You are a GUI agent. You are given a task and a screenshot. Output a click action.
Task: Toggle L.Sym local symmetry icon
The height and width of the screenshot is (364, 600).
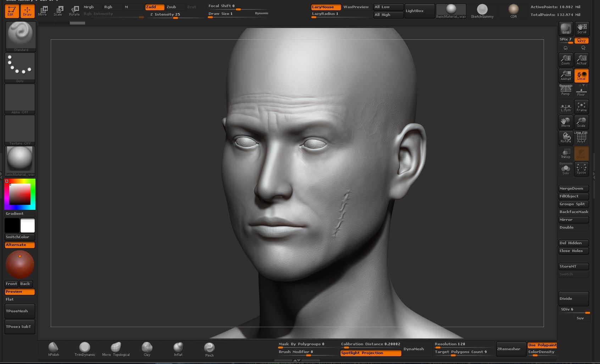566,107
